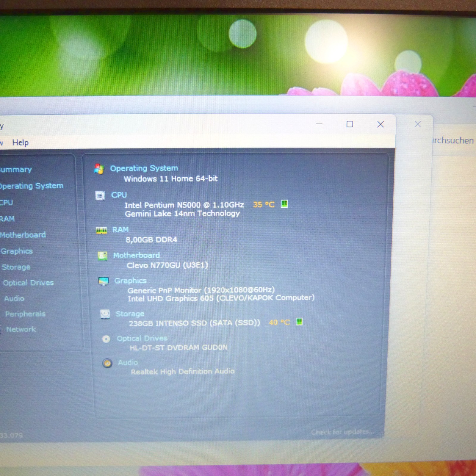The height and width of the screenshot is (476, 476).
Task: Select Summary in the sidebar
Action: (15, 170)
